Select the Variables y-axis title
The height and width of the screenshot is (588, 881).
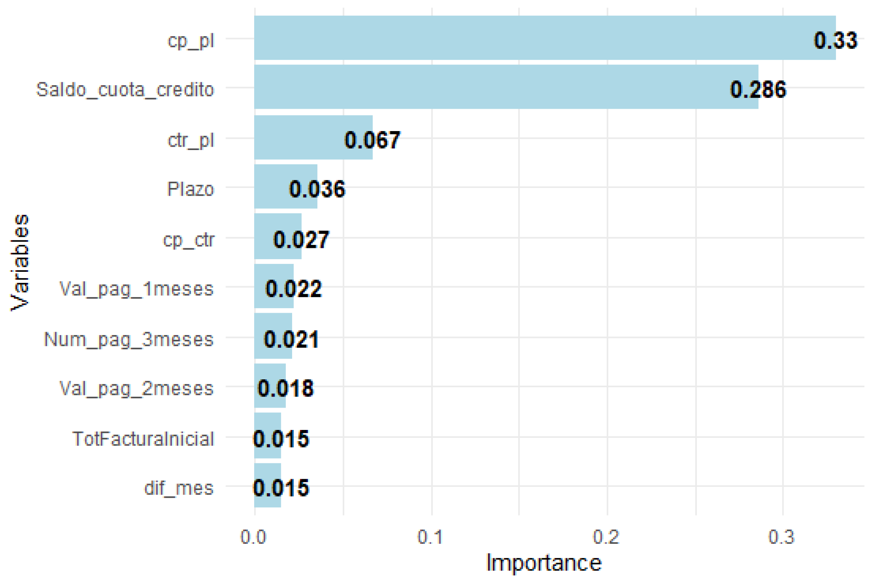[x=20, y=262]
